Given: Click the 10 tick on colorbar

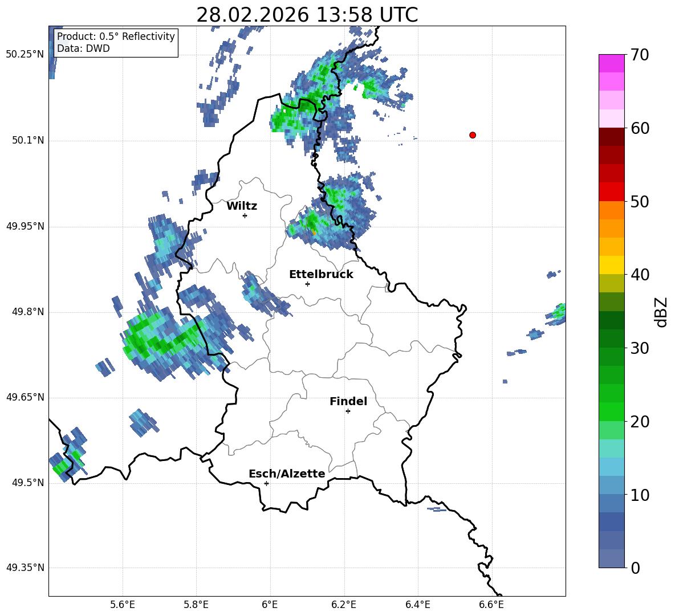Looking at the screenshot, I should point(639,495).
